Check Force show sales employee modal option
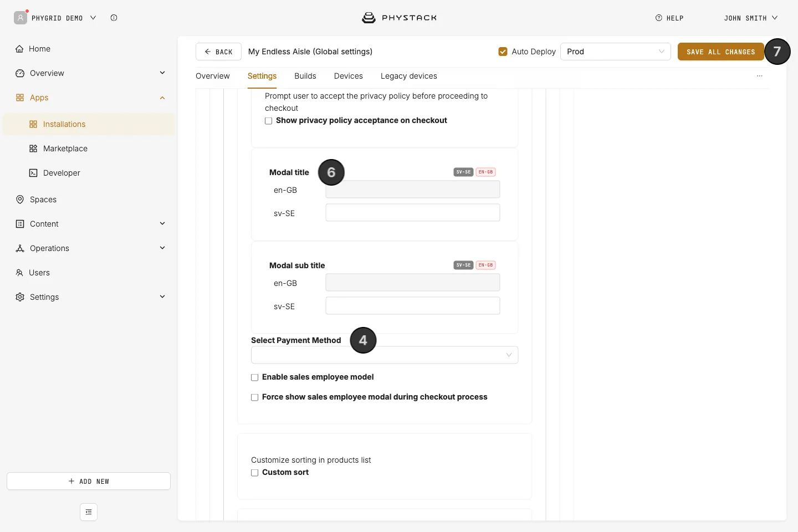The height and width of the screenshot is (532, 798). point(254,397)
